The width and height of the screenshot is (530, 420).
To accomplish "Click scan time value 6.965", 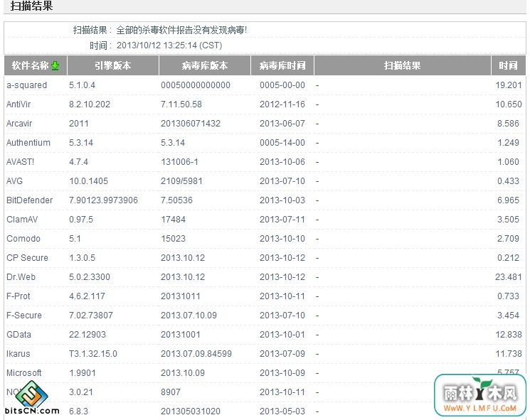I will click(x=508, y=200).
